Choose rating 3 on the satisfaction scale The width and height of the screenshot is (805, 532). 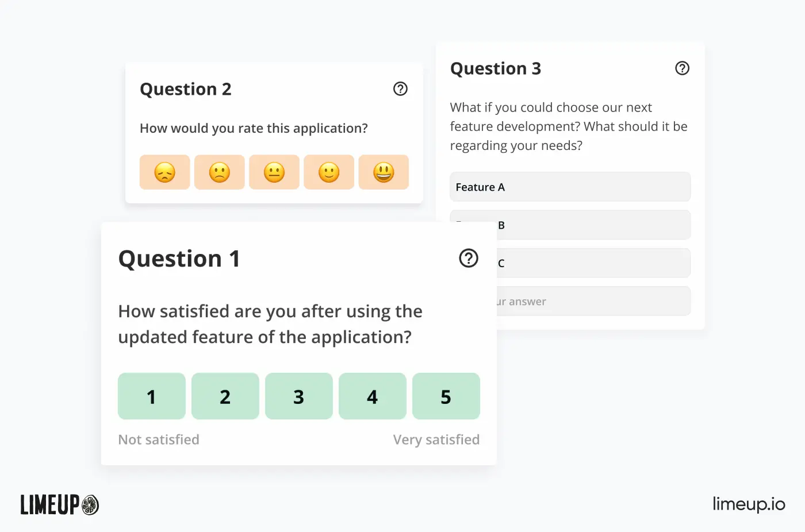click(298, 396)
